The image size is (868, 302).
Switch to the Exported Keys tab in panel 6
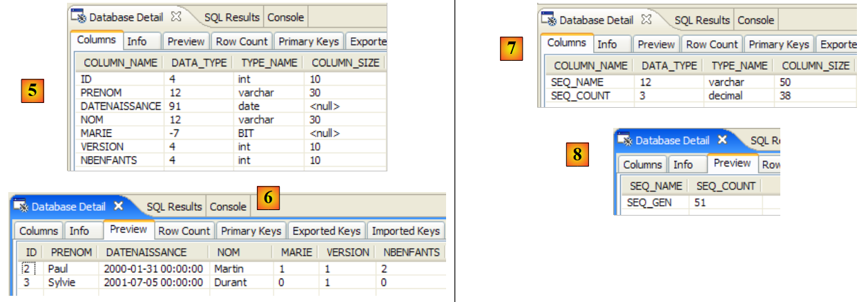(326, 231)
